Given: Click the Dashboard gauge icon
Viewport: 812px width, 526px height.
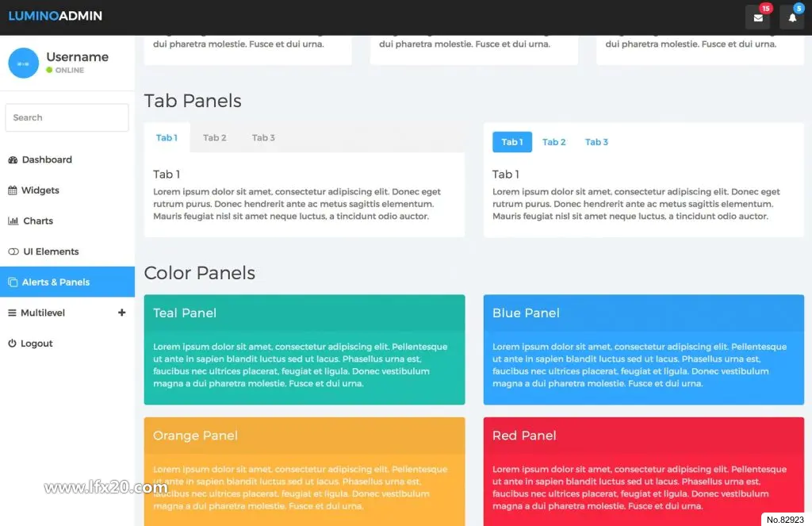Looking at the screenshot, I should (13, 160).
